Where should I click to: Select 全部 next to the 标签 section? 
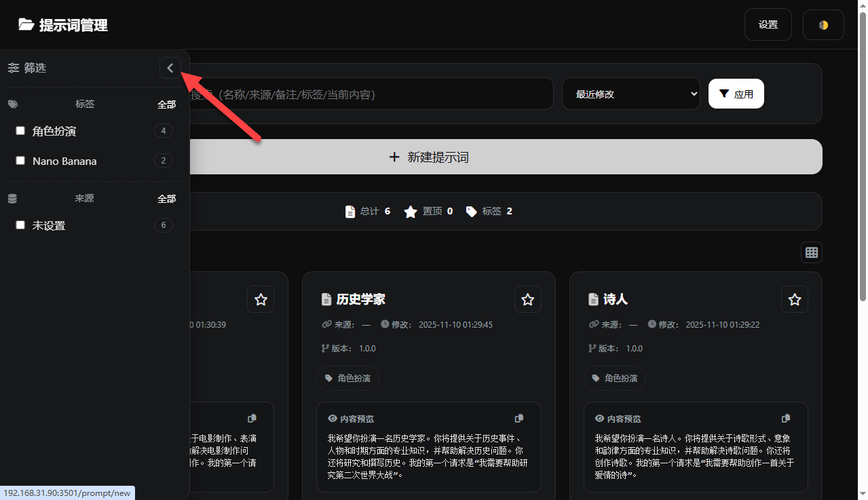[166, 104]
